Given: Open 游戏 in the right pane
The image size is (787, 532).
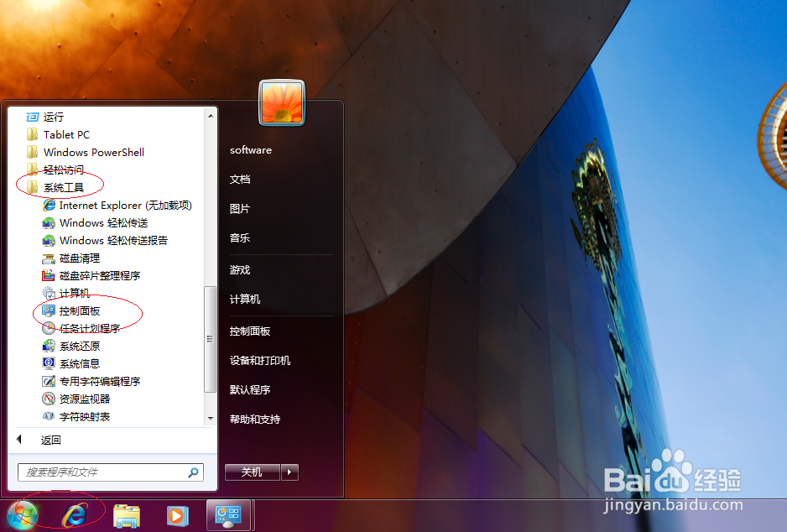Looking at the screenshot, I should click(240, 270).
